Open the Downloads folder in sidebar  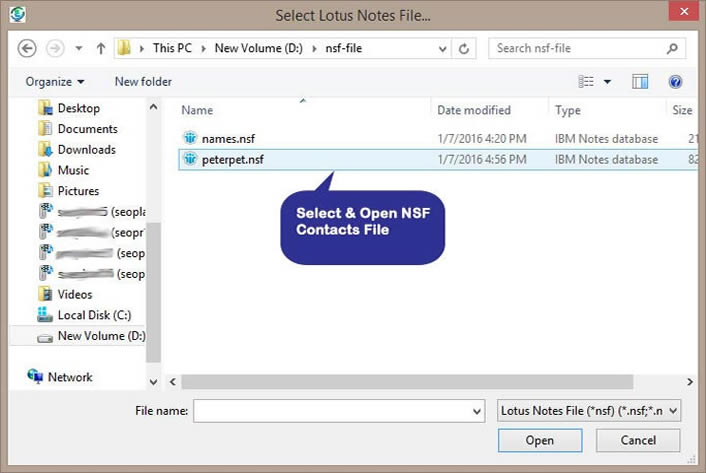(86, 149)
